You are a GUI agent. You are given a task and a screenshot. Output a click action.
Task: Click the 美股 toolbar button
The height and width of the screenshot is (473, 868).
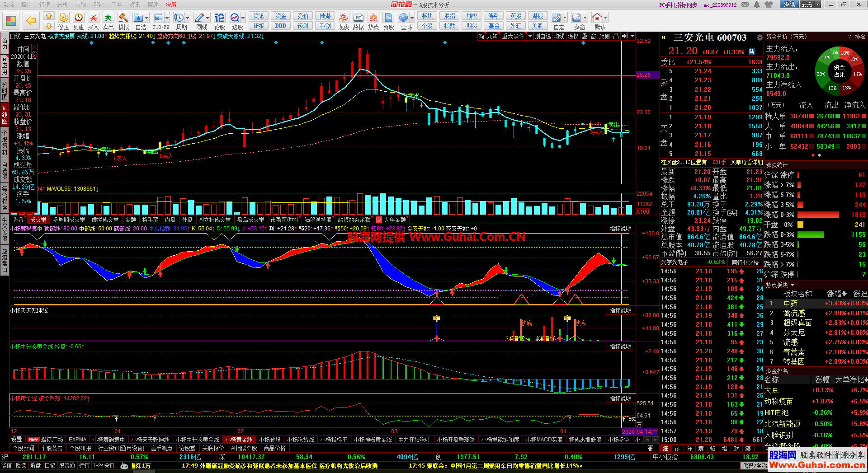[x=537, y=26]
